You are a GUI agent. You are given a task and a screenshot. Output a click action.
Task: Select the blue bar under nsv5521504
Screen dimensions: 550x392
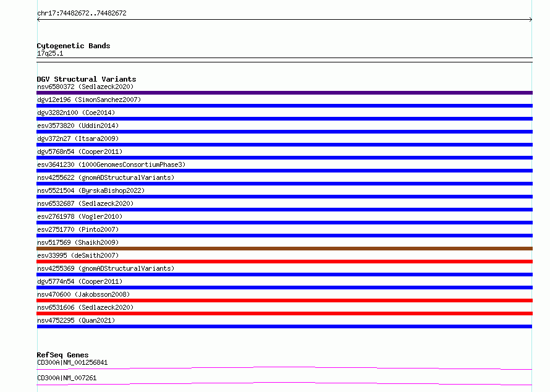point(284,197)
